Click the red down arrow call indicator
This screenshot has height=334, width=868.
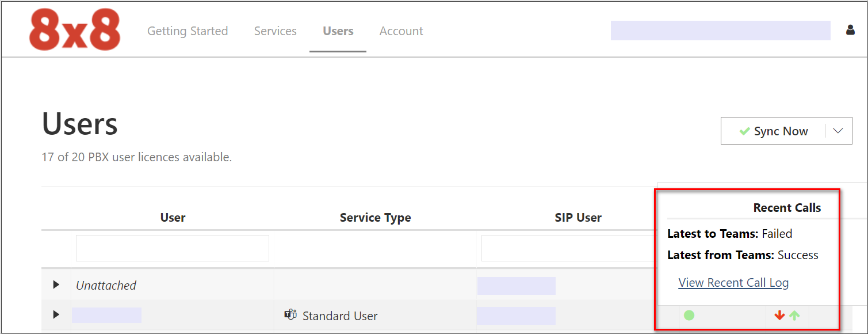(x=779, y=315)
